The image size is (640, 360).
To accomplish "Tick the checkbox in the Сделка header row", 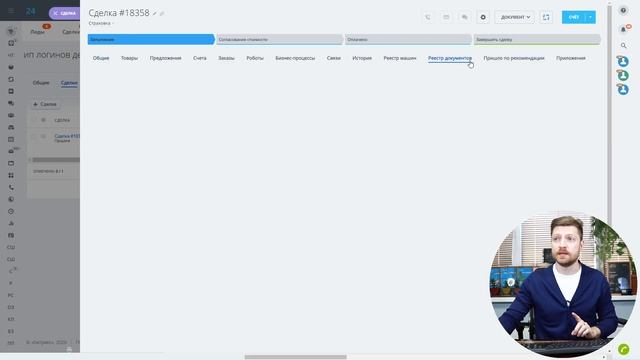I will tap(35, 120).
